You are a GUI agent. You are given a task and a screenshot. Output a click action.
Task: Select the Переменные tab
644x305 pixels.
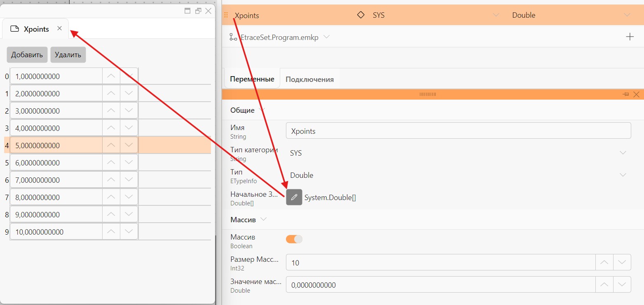point(252,79)
